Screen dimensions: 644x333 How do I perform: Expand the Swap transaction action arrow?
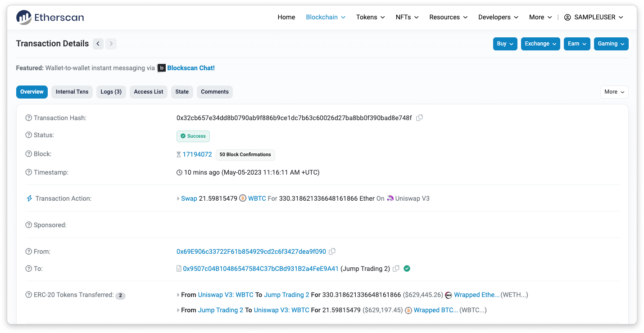178,198
